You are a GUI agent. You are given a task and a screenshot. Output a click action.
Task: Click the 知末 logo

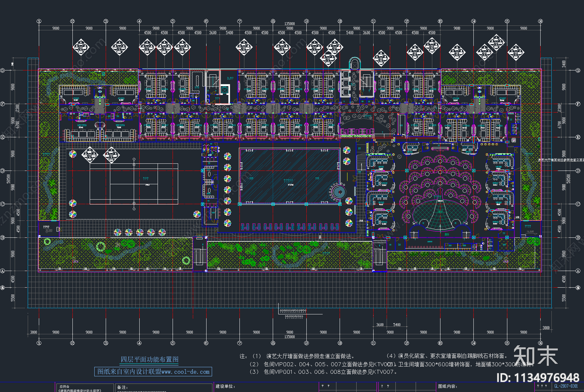[x=536, y=356]
